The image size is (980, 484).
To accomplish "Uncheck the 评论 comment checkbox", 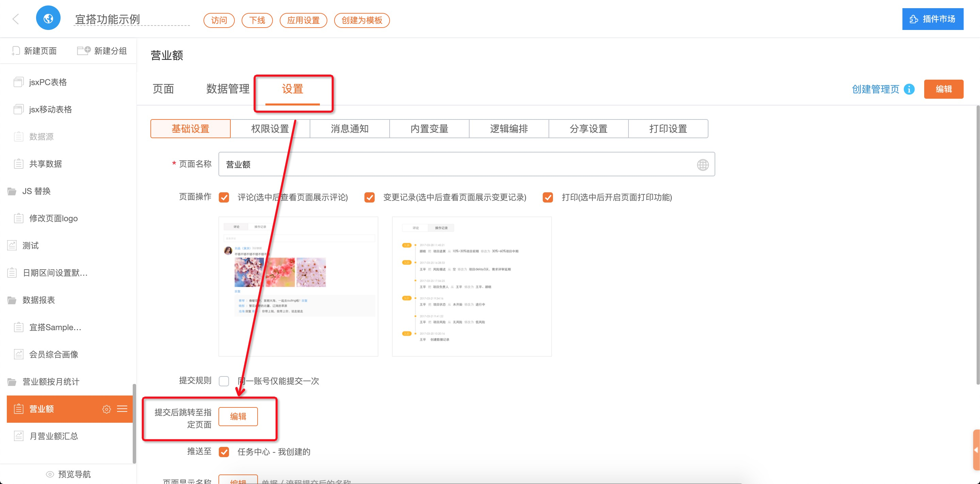I will (224, 197).
